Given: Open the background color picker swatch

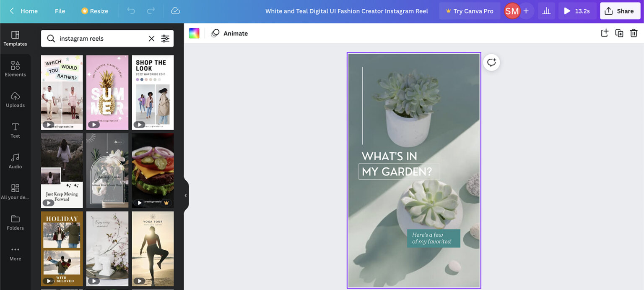Looking at the screenshot, I should pyautogui.click(x=194, y=33).
